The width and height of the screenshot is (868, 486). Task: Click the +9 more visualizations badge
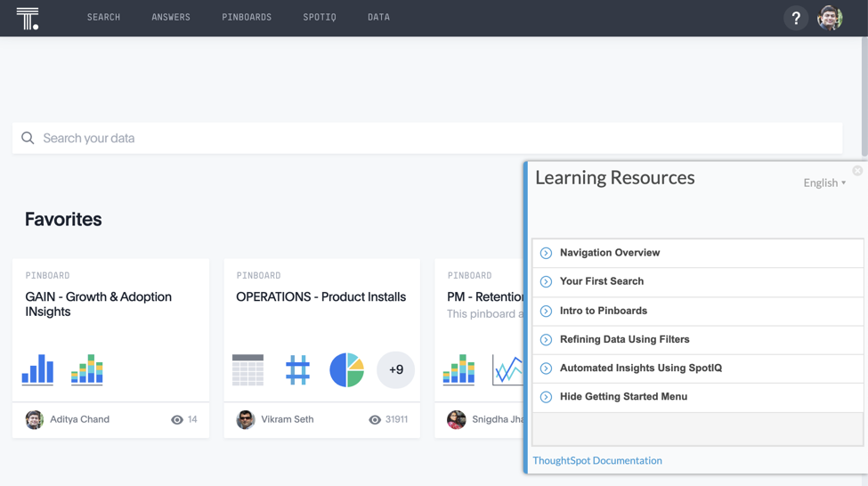pyautogui.click(x=396, y=369)
